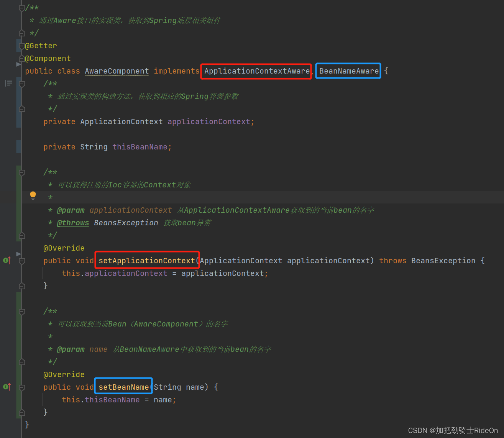Click the @Getter annotation

(41, 46)
